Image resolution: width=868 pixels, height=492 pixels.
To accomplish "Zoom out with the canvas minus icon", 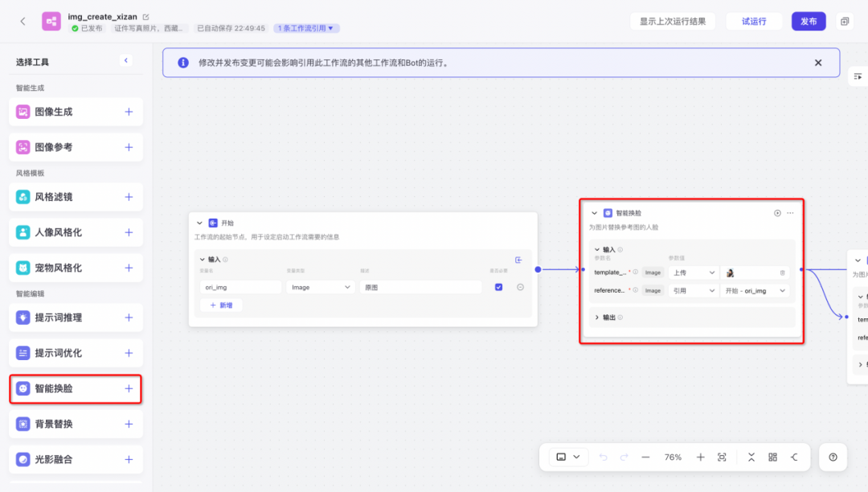I will click(x=645, y=457).
